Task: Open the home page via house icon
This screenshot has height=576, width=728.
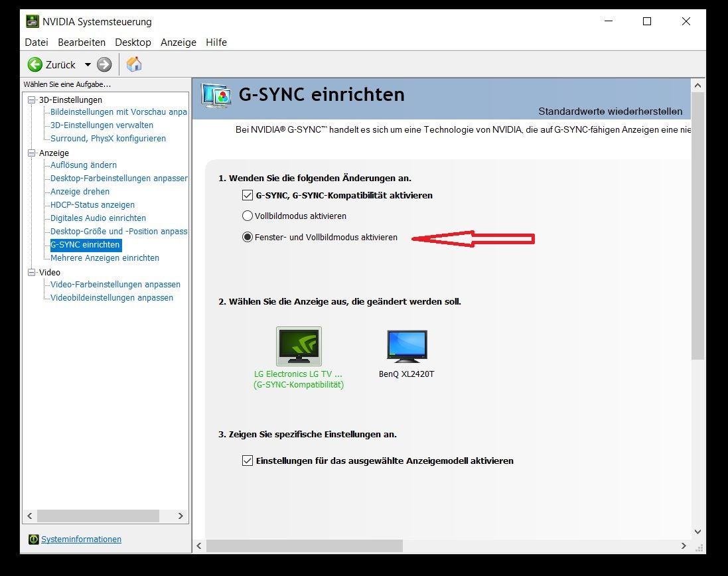Action: [x=133, y=64]
